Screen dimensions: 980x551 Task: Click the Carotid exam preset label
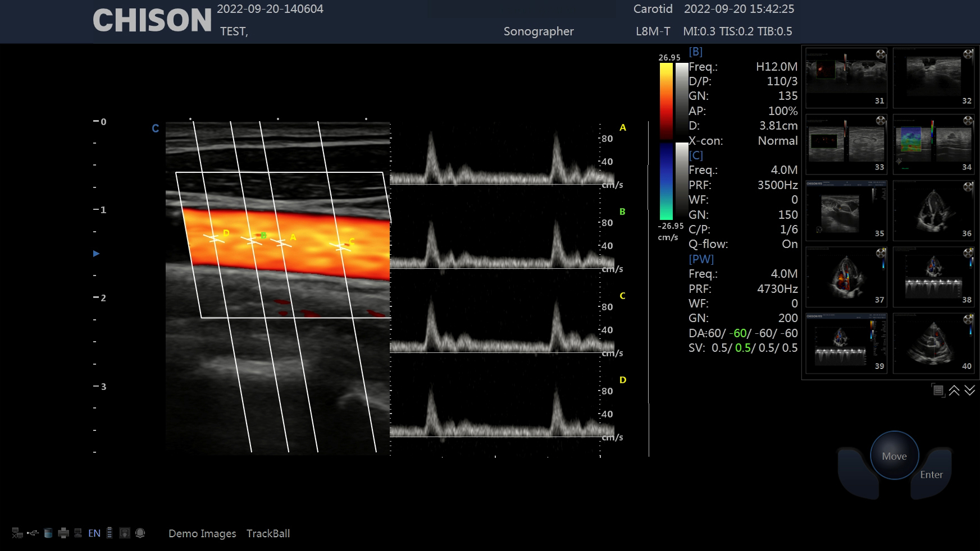tap(653, 9)
